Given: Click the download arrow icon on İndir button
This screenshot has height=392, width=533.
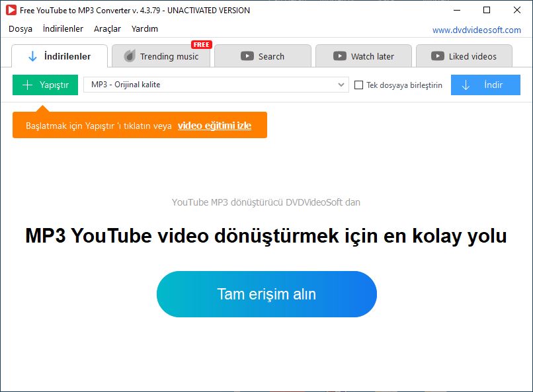Looking at the screenshot, I should [x=466, y=85].
